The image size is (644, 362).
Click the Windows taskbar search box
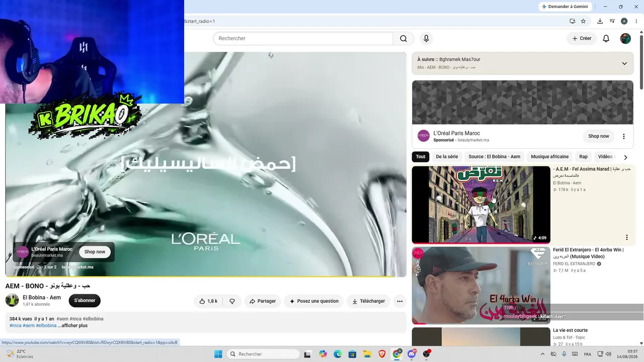[x=263, y=354]
